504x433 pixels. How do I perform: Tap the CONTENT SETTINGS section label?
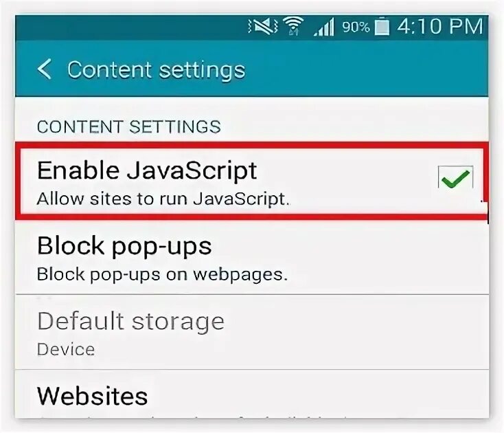128,126
